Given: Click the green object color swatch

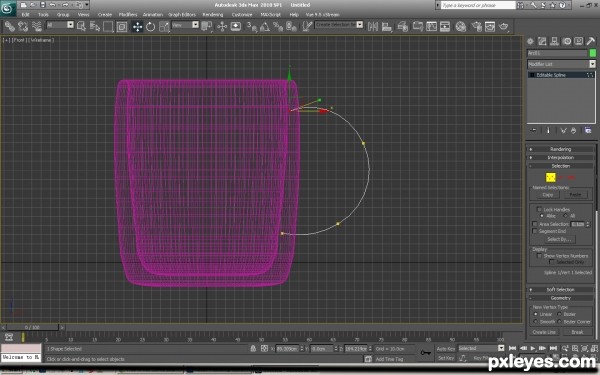Looking at the screenshot, I should point(593,53).
